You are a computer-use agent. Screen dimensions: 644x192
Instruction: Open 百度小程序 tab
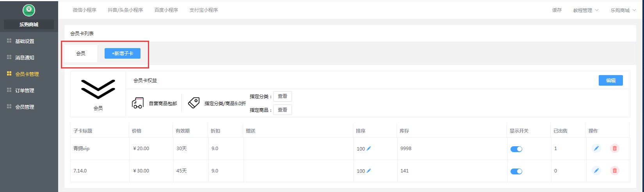tap(166, 10)
